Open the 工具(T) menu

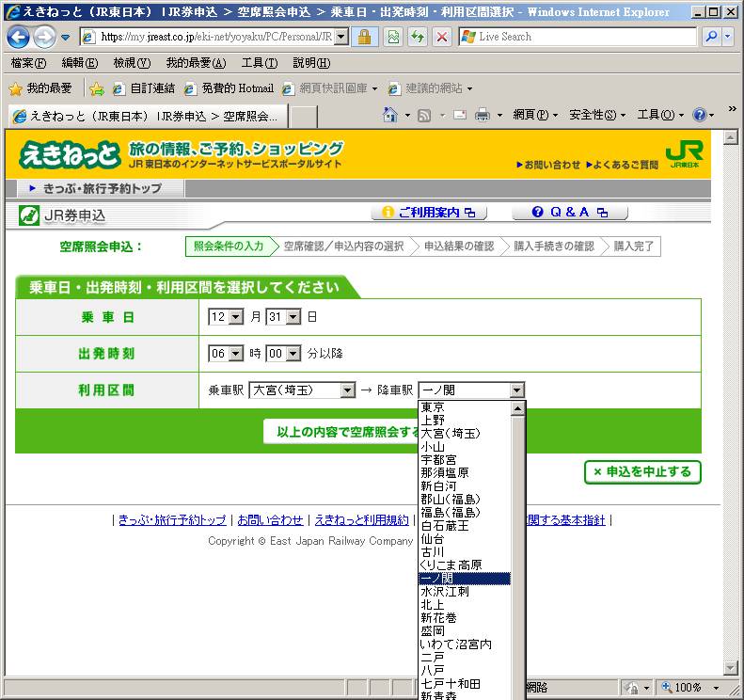tap(260, 63)
